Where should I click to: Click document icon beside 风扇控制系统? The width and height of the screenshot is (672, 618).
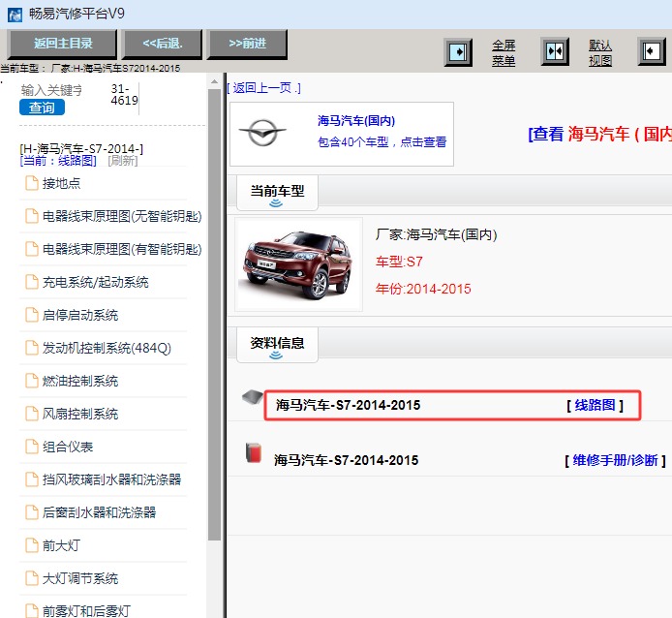32,414
